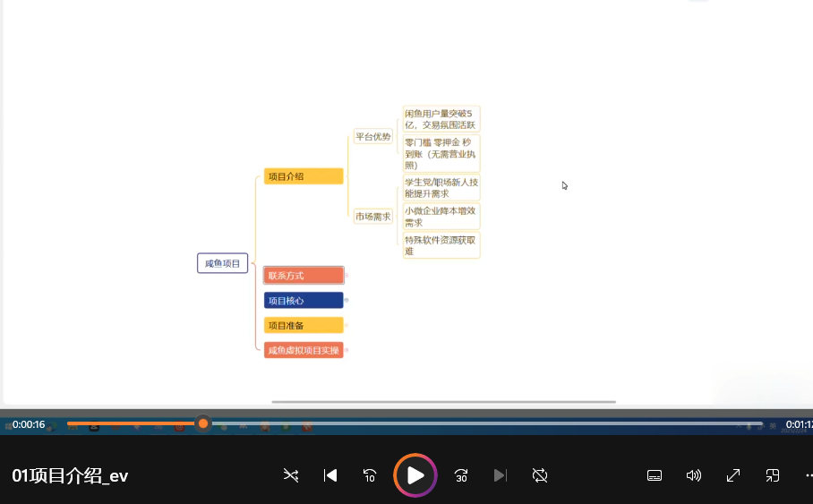The image size is (813, 504).
Task: Click the 零门槛 零押金 leaf
Action: coord(441,153)
